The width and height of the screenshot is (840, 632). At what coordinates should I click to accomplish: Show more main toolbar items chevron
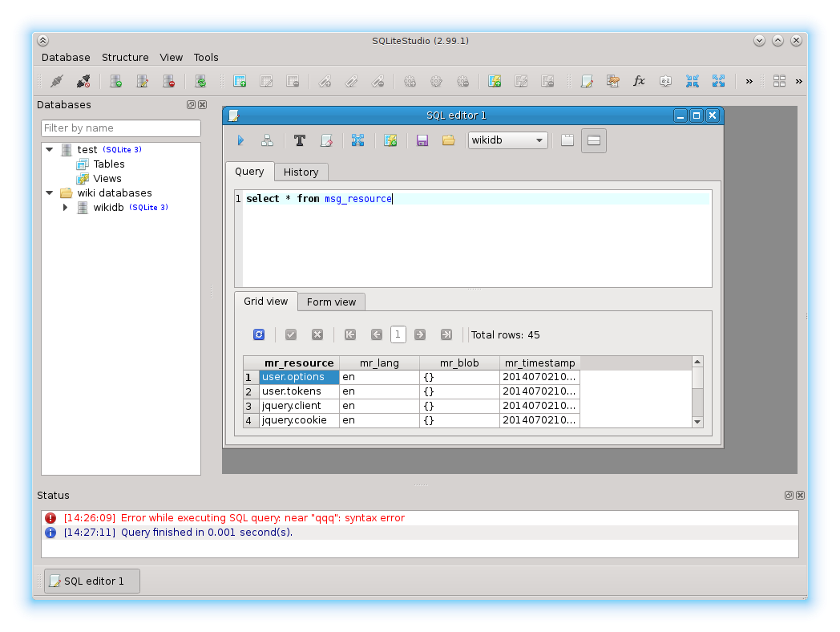(x=749, y=82)
